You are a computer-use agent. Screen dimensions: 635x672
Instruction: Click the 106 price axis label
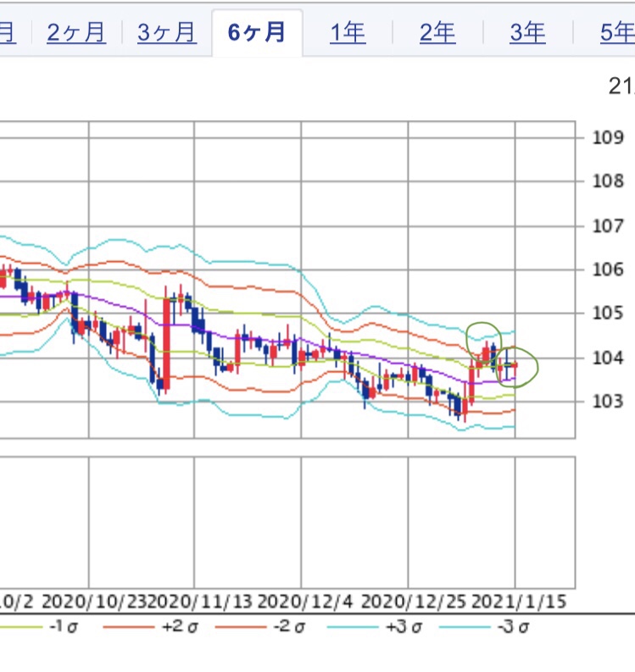click(x=608, y=269)
